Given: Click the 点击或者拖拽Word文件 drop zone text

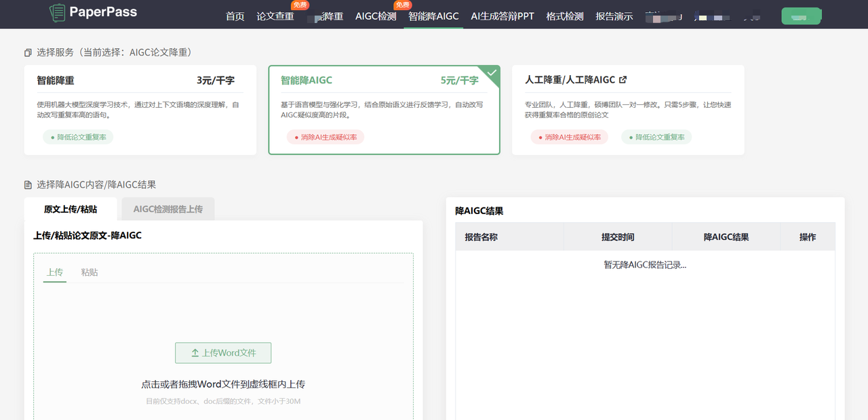Looking at the screenshot, I should (x=223, y=384).
